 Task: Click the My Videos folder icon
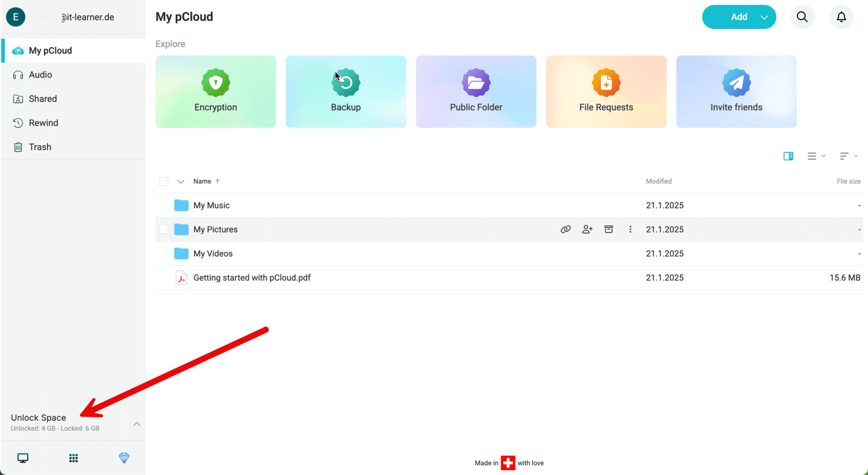tap(181, 253)
